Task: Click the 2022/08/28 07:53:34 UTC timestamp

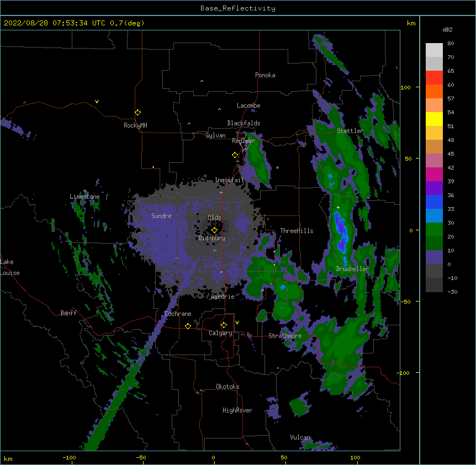Action: coord(55,23)
